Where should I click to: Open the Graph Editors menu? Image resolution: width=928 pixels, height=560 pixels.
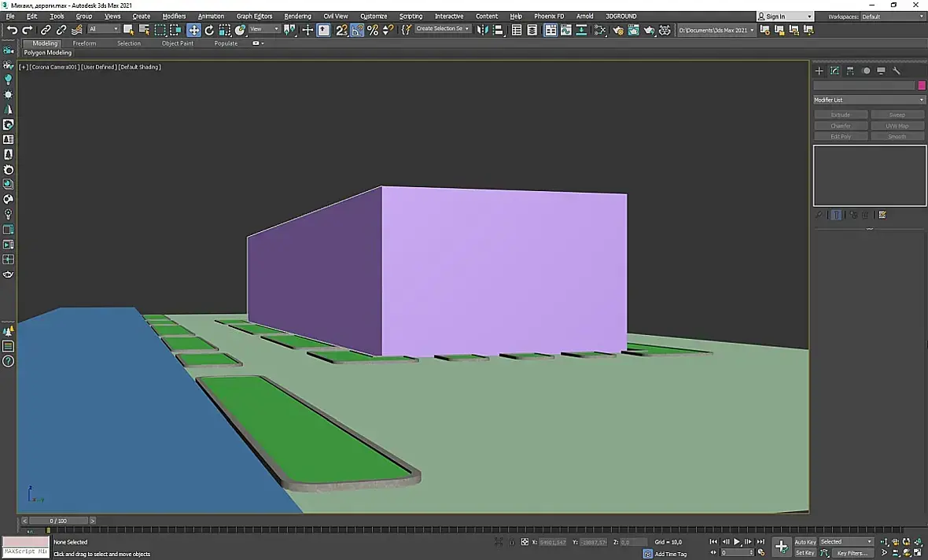click(x=255, y=17)
